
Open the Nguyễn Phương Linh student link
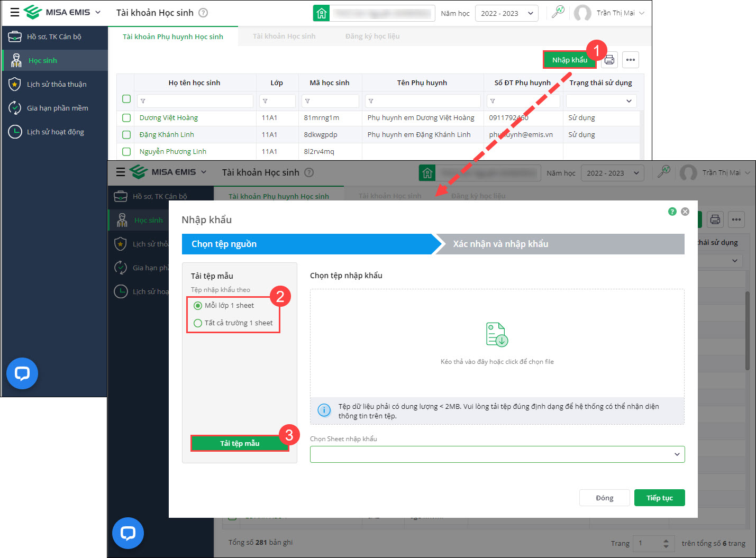click(x=173, y=152)
